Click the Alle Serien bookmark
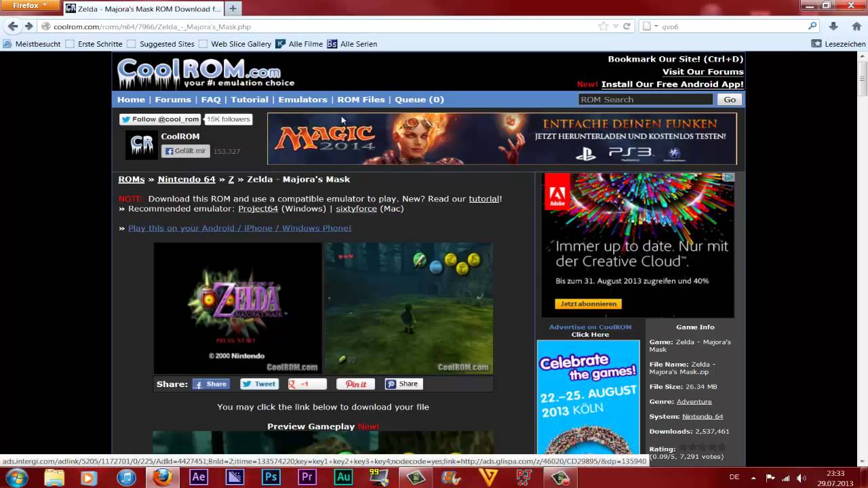This screenshot has width=868, height=488. pyautogui.click(x=352, y=44)
